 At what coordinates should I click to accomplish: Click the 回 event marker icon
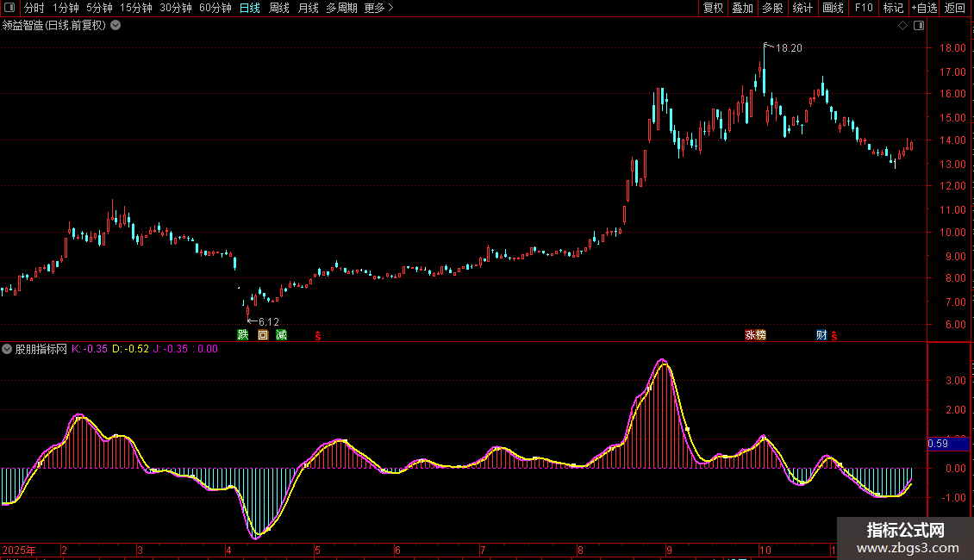pos(263,334)
